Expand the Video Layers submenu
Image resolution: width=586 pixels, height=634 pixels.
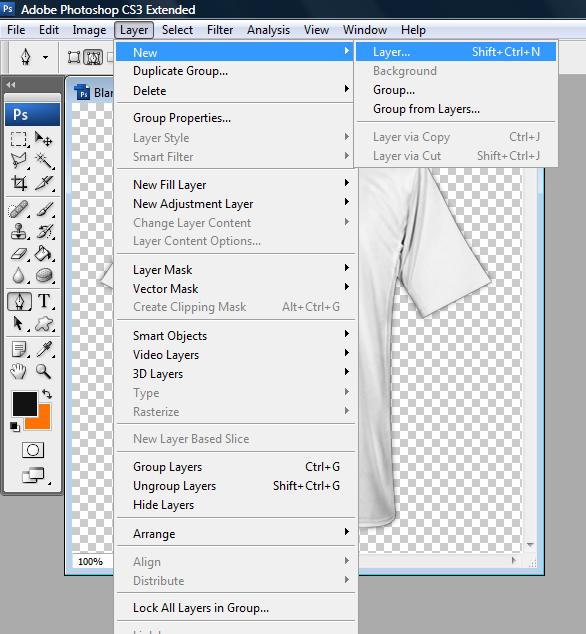[235, 355]
